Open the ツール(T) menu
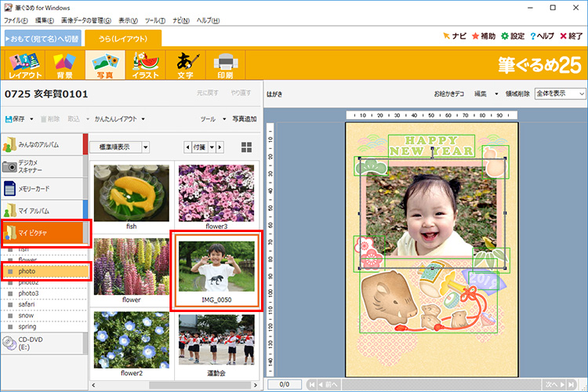The height and width of the screenshot is (392, 588). 154,19
